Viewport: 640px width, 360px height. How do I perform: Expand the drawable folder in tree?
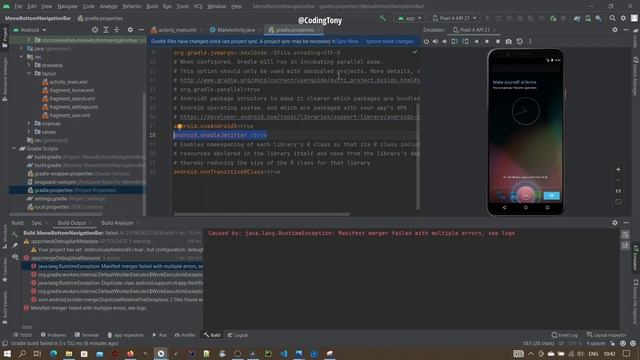pos(29,65)
